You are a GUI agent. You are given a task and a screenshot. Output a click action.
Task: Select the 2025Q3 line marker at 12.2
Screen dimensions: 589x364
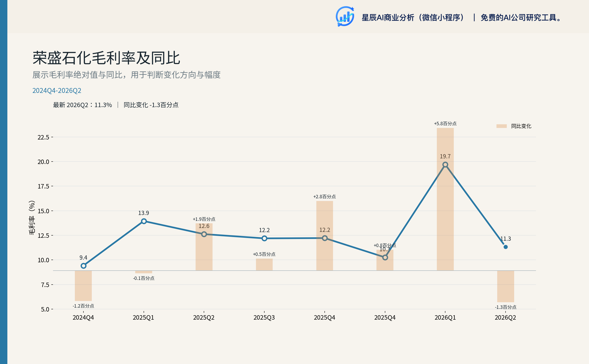[x=264, y=238]
